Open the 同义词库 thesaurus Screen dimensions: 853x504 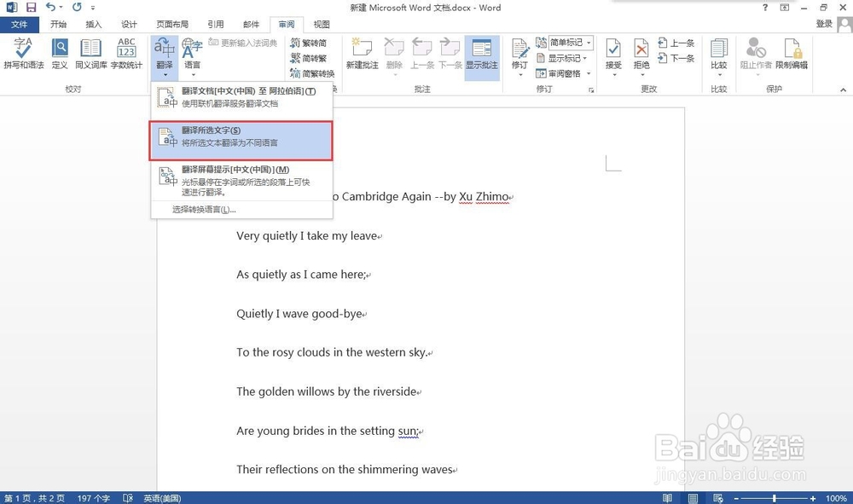point(91,51)
